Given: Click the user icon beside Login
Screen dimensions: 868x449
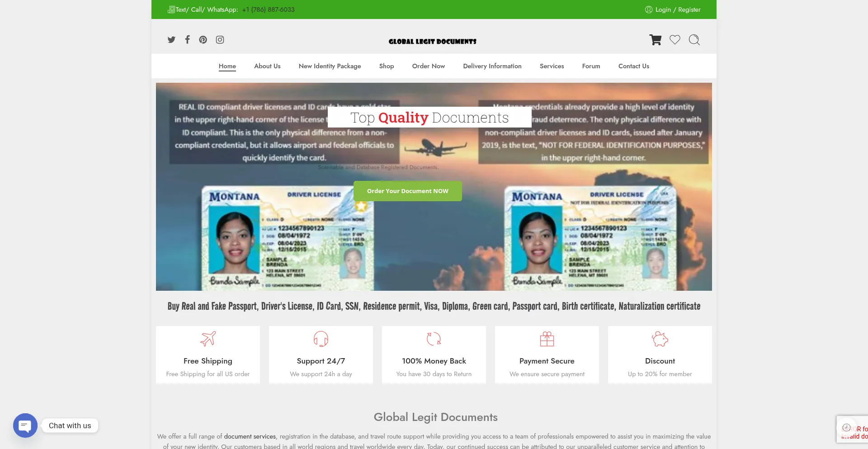Looking at the screenshot, I should (649, 9).
